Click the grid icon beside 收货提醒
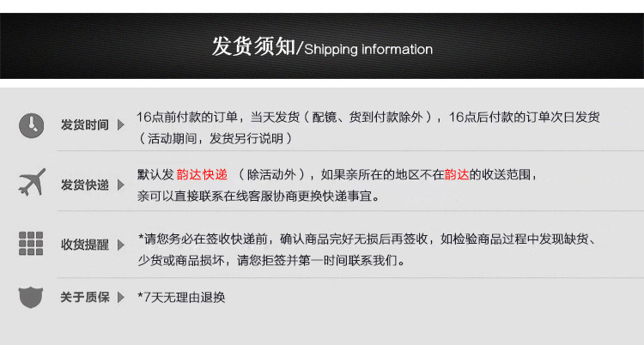The image size is (644, 345). pos(31,243)
